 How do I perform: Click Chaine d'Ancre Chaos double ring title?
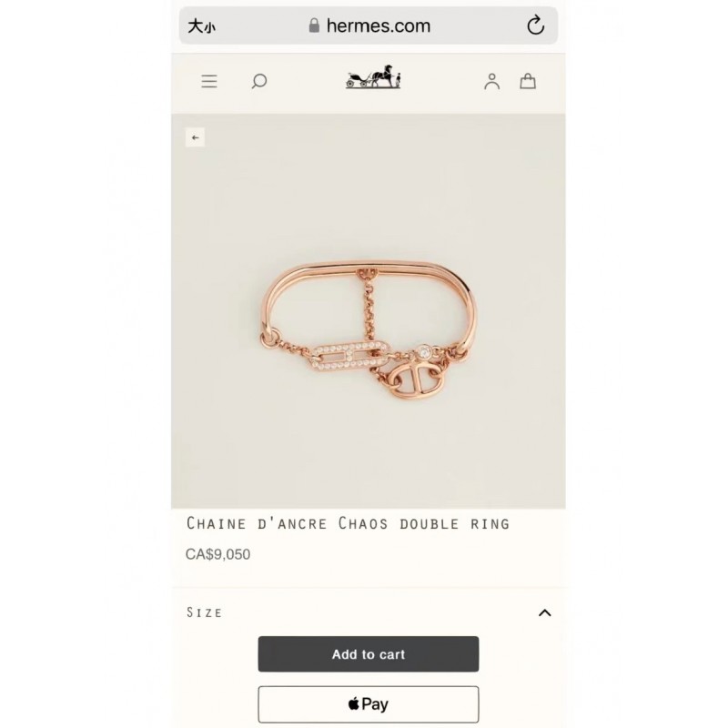[349, 523]
